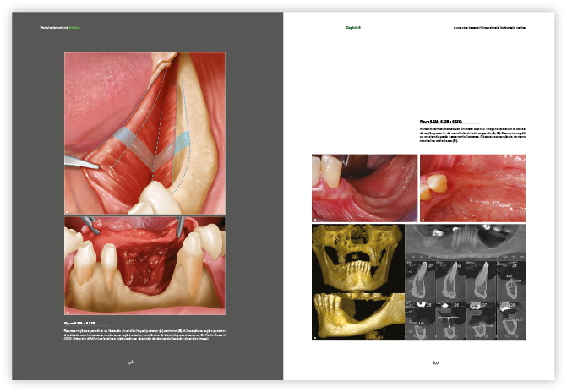567x392 pixels.
Task: Click the right retractor in lower illustration
Action: 181,226
